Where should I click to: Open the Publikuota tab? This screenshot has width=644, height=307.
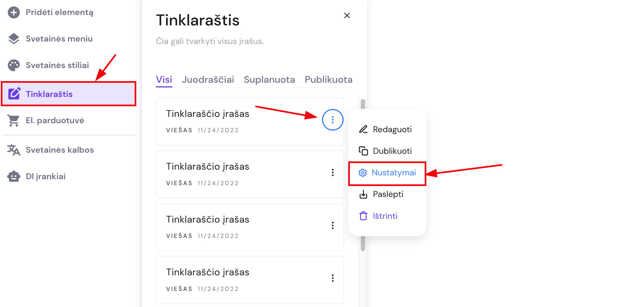click(328, 79)
